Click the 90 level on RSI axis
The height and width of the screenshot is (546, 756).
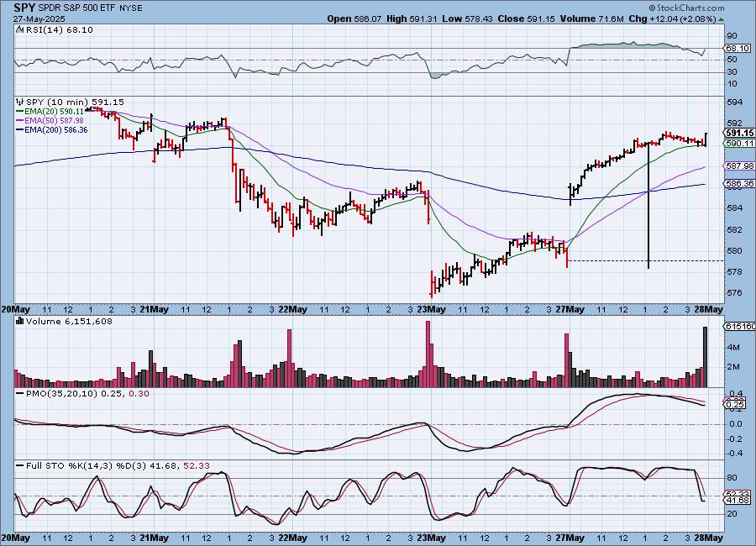pyautogui.click(x=732, y=35)
